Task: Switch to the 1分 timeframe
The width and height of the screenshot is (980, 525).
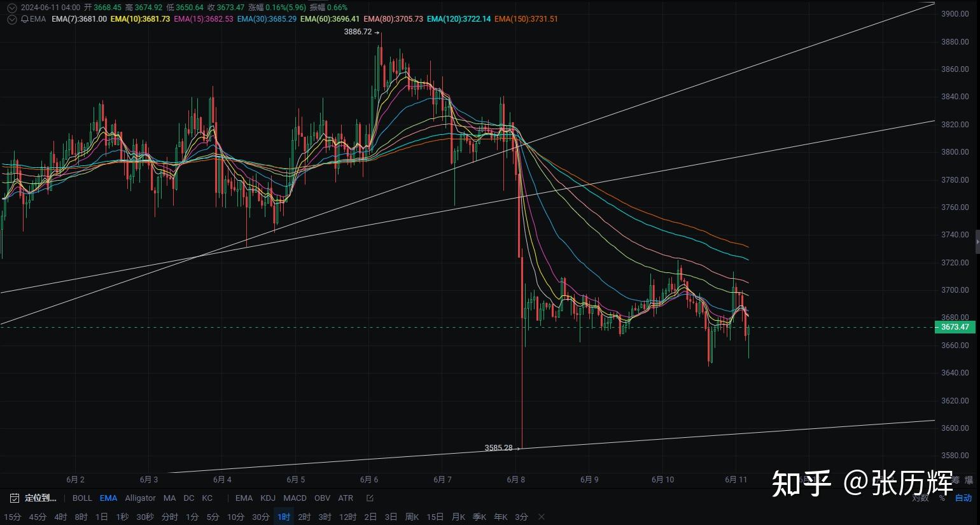Action: click(x=192, y=517)
